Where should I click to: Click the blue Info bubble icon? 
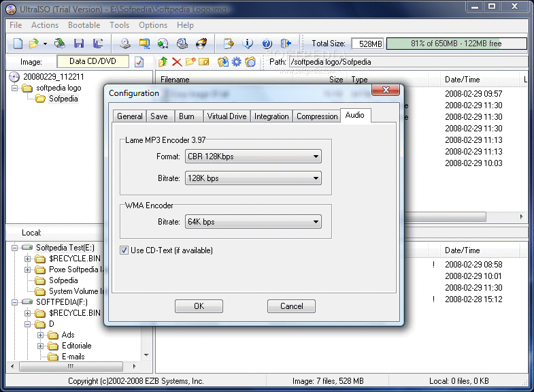248,44
